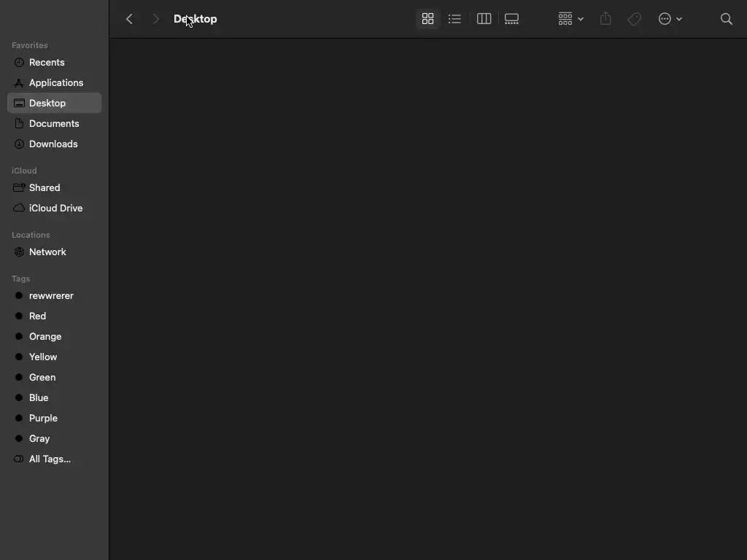Open the Applications folder
The height and width of the screenshot is (560, 747).
[x=54, y=83]
